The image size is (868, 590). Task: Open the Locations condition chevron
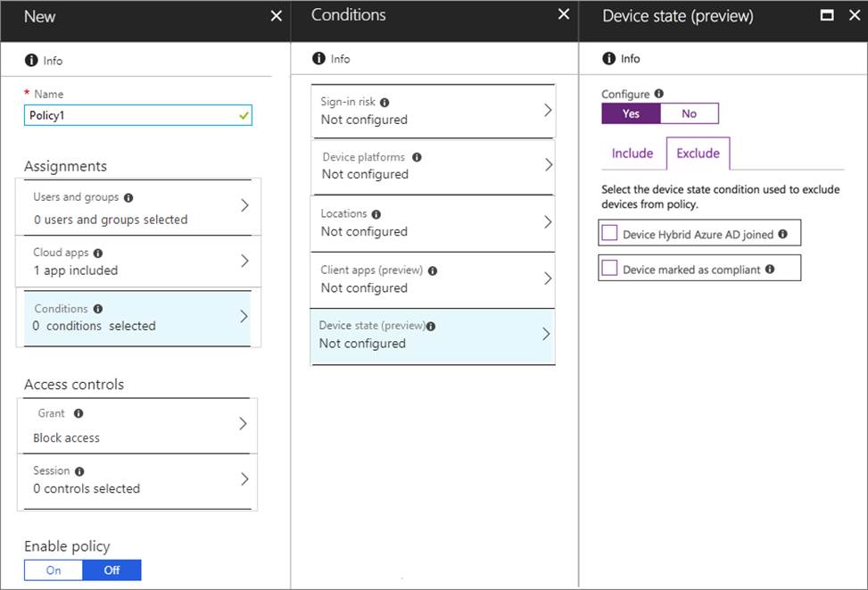point(548,222)
